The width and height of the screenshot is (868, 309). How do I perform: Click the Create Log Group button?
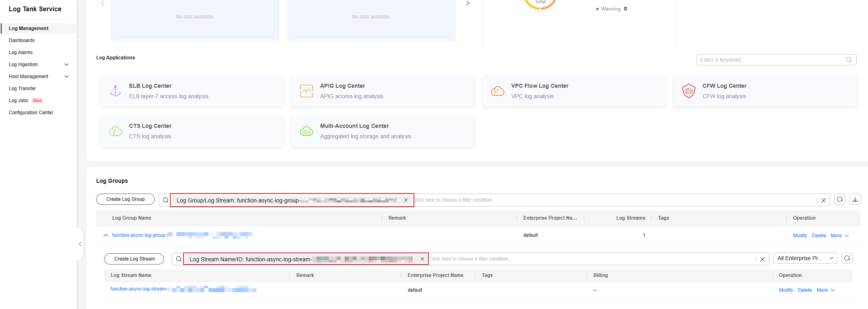coord(125,199)
